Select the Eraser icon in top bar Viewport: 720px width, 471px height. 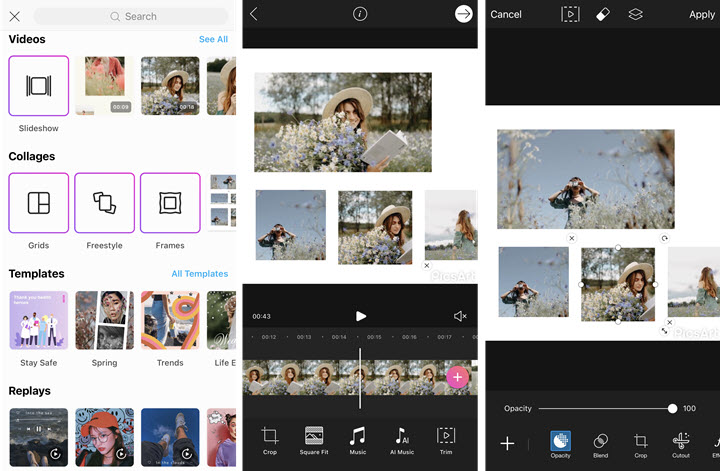[602, 14]
